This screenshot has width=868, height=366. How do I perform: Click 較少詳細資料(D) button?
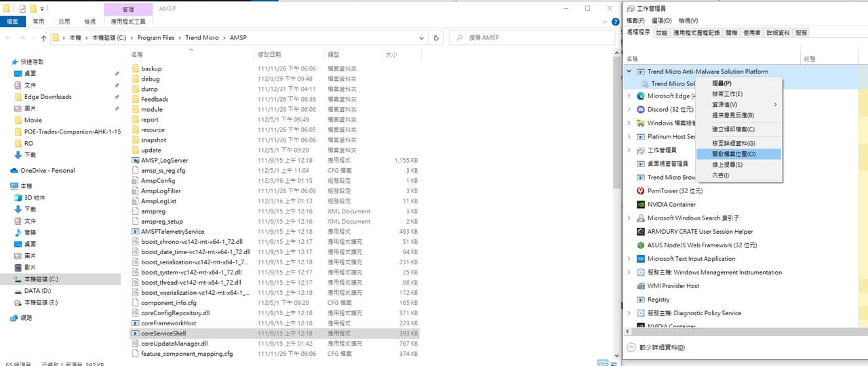coord(656,347)
